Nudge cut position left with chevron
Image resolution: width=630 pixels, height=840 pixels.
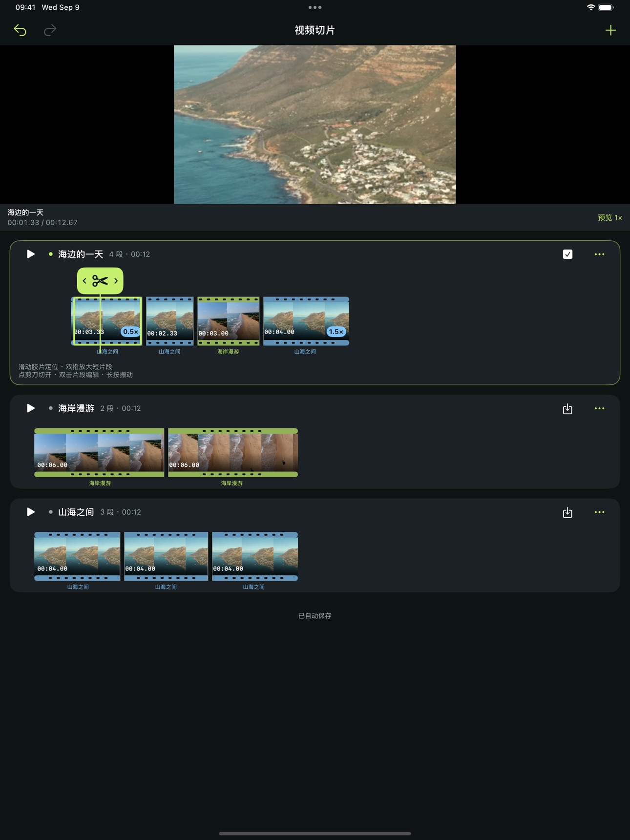[x=84, y=281]
